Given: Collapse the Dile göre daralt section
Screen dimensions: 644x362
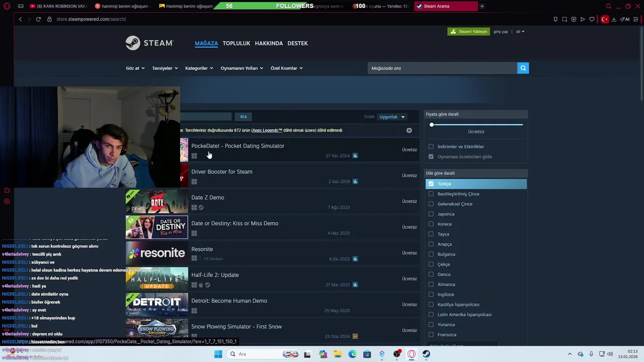Looking at the screenshot, I should (x=476, y=173).
